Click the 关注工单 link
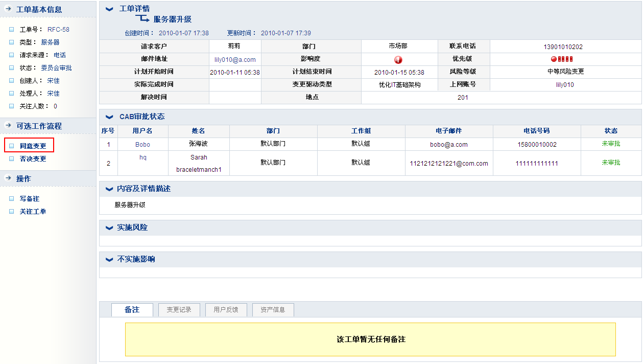Viewport: 644px width, 364px height. point(33,212)
